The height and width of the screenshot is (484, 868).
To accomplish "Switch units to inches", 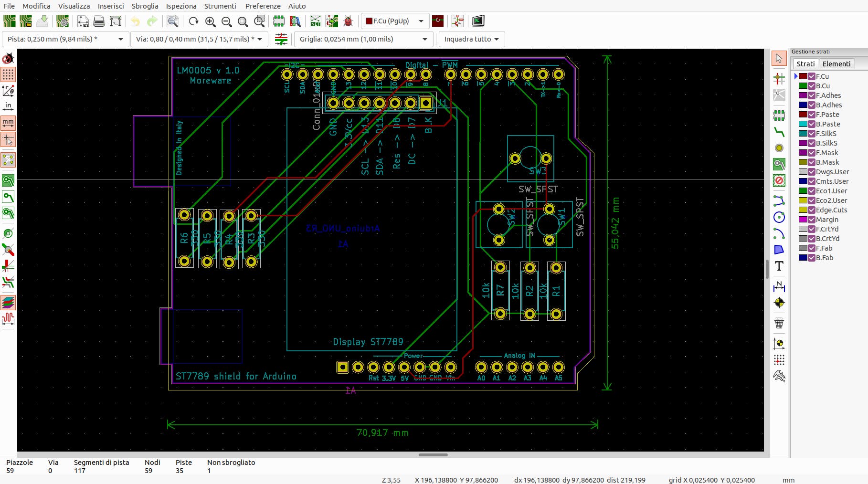I will [x=8, y=106].
